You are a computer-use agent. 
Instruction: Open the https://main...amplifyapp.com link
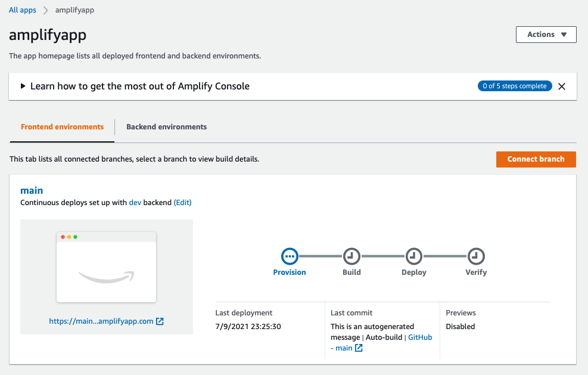point(101,321)
